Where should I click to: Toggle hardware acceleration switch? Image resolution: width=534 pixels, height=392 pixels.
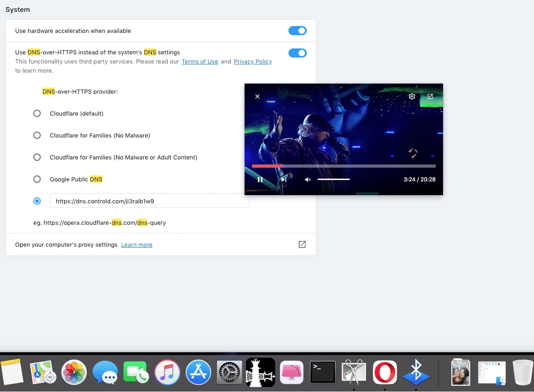(x=297, y=31)
